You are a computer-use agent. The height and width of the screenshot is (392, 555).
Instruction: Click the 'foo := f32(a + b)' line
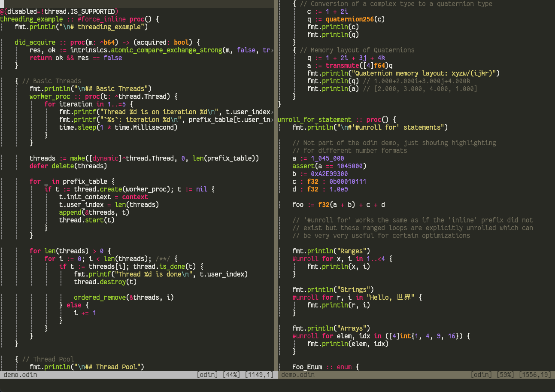(339, 204)
